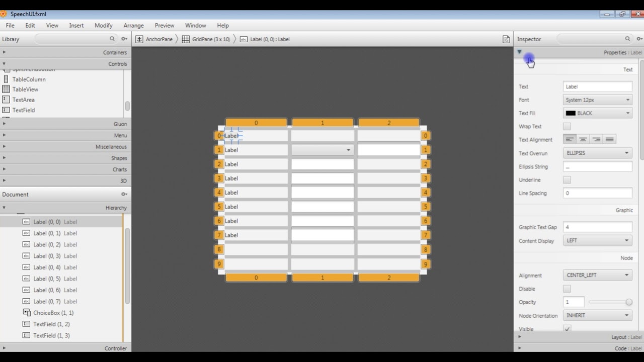Open the Arrange menu
The height and width of the screenshot is (362, 644).
(133, 25)
